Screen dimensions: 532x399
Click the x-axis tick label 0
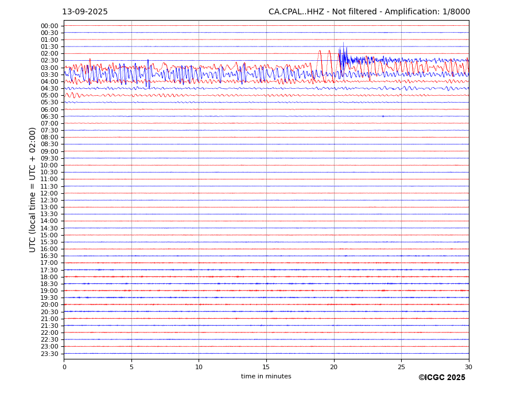pos(64,367)
